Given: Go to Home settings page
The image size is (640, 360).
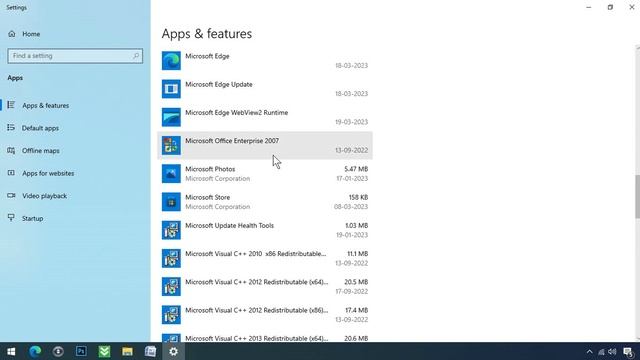Looking at the screenshot, I should 31,34.
